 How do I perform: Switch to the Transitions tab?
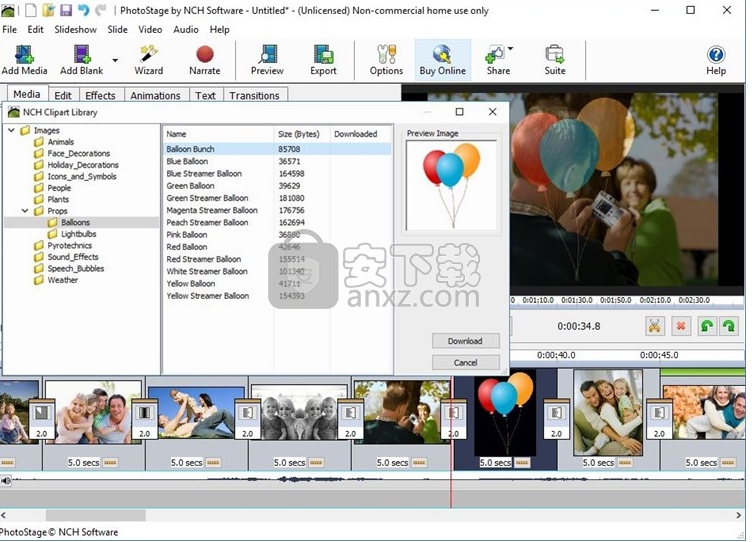254,95
